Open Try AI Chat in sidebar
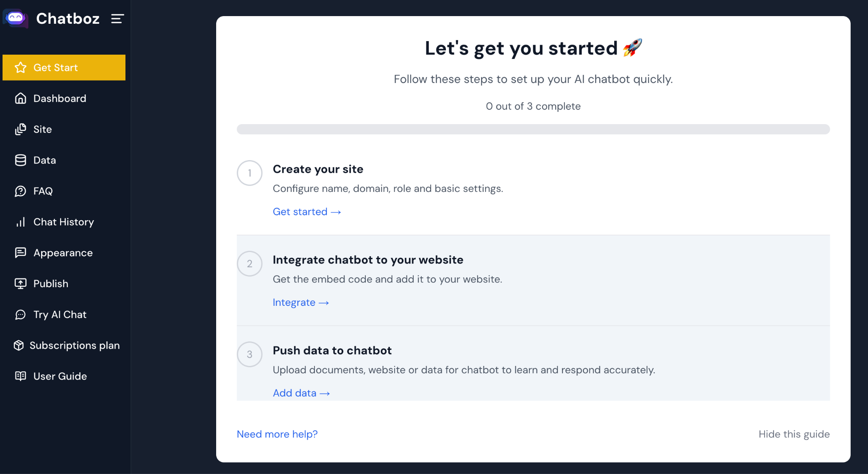Screen dimensions: 868x474 60,315
